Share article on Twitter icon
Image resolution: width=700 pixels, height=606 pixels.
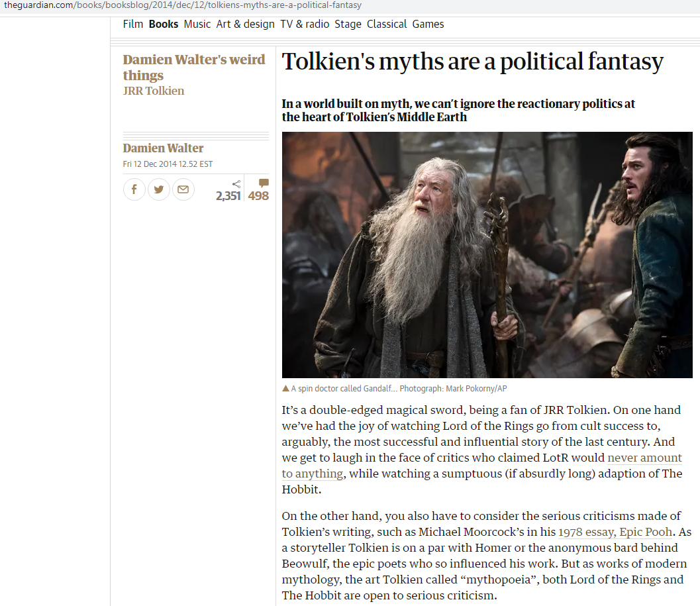[x=158, y=189]
